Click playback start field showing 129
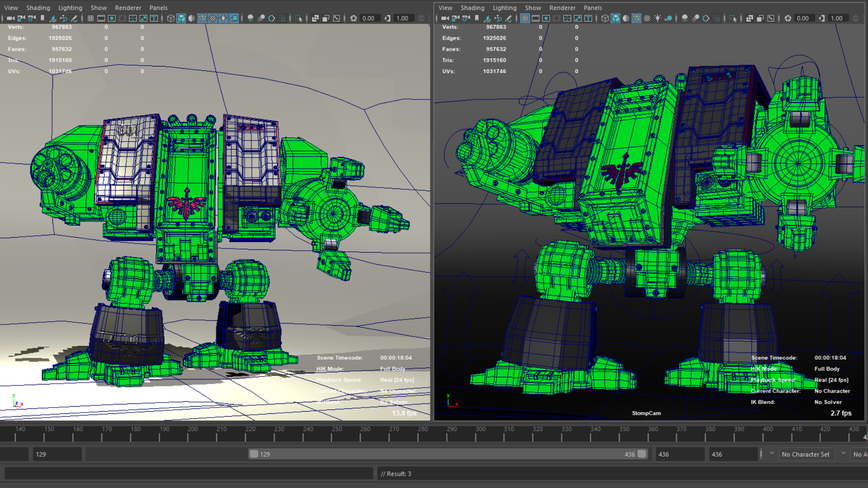868x488 pixels. coord(57,454)
